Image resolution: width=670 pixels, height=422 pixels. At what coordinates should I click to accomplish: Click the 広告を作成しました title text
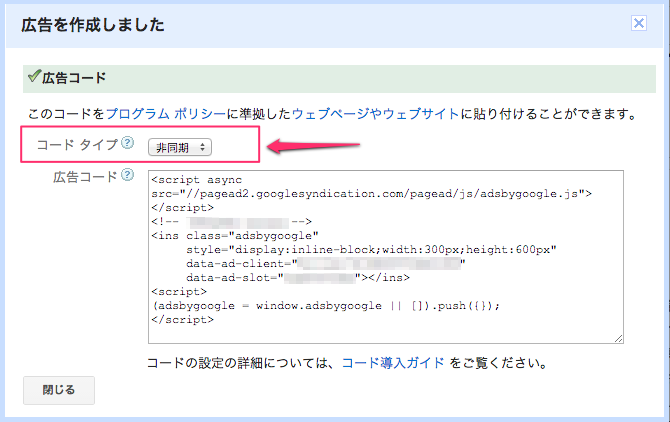pyautogui.click(x=93, y=25)
